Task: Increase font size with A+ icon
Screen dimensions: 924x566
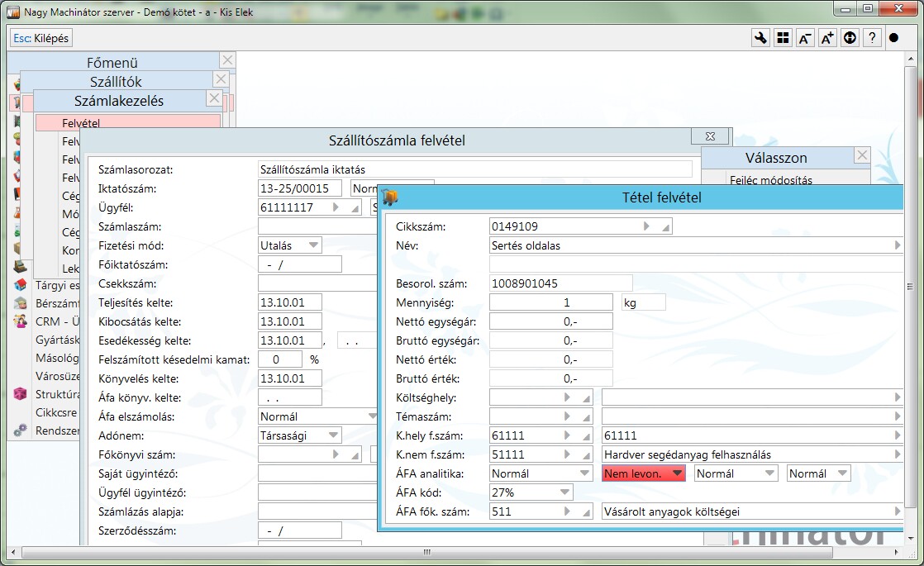Action: [x=826, y=38]
